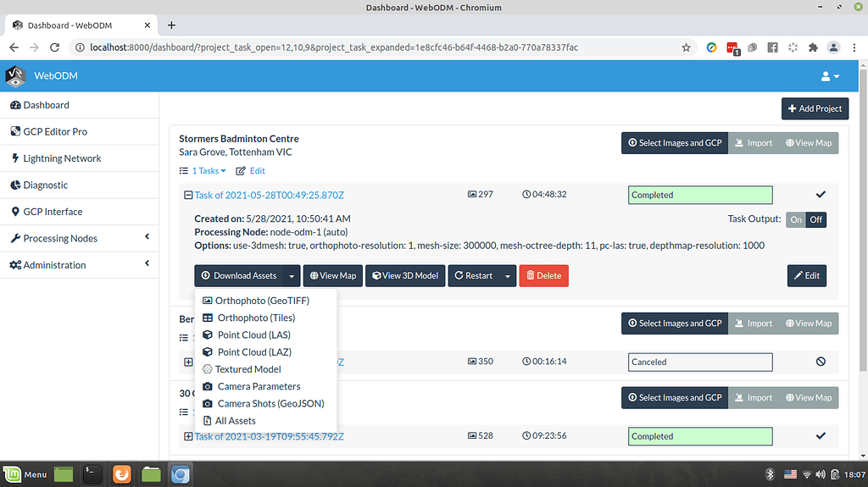This screenshot has height=487, width=868.
Task: Expand the Restart options dropdown arrow
Action: (x=508, y=275)
